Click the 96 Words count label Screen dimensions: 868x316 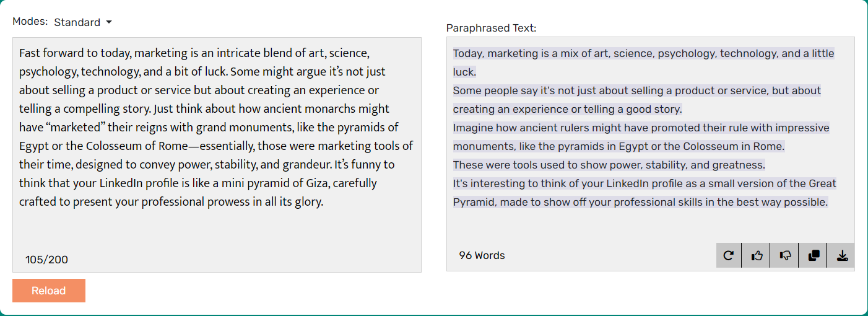pos(482,255)
